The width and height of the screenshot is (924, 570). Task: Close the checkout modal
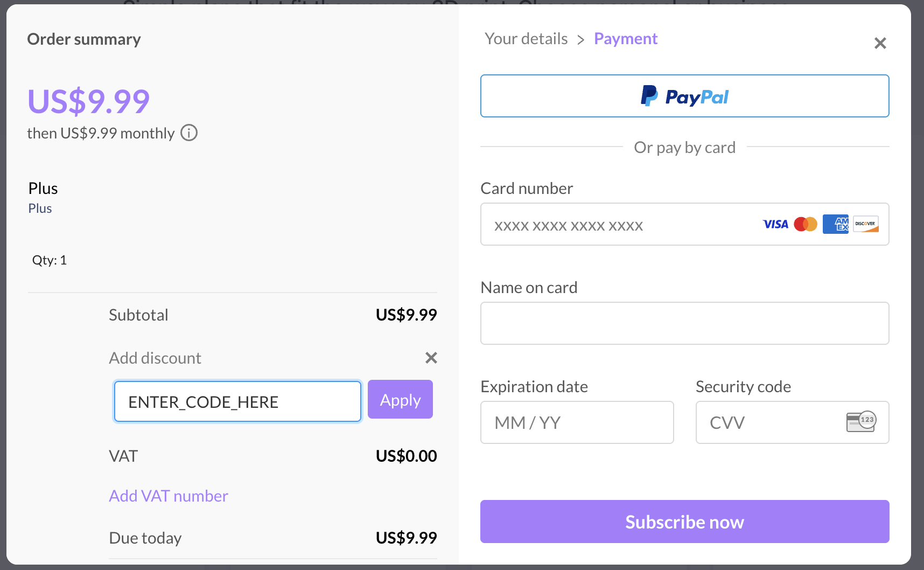(880, 43)
